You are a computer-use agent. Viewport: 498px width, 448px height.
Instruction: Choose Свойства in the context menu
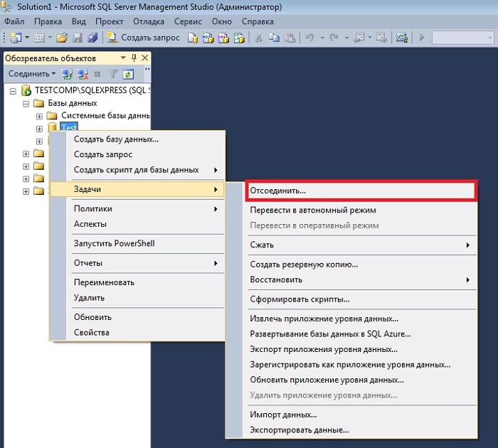click(x=137, y=333)
